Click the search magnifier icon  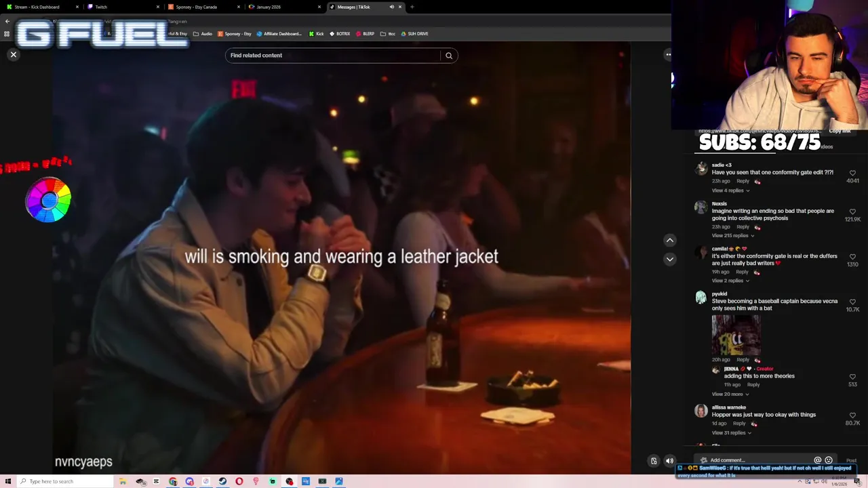(x=449, y=56)
